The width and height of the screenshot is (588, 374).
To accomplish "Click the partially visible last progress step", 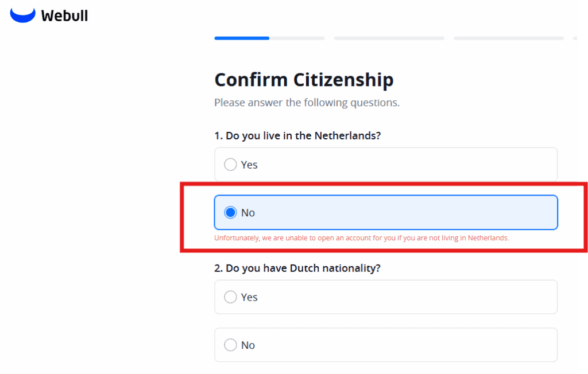I will [575, 38].
